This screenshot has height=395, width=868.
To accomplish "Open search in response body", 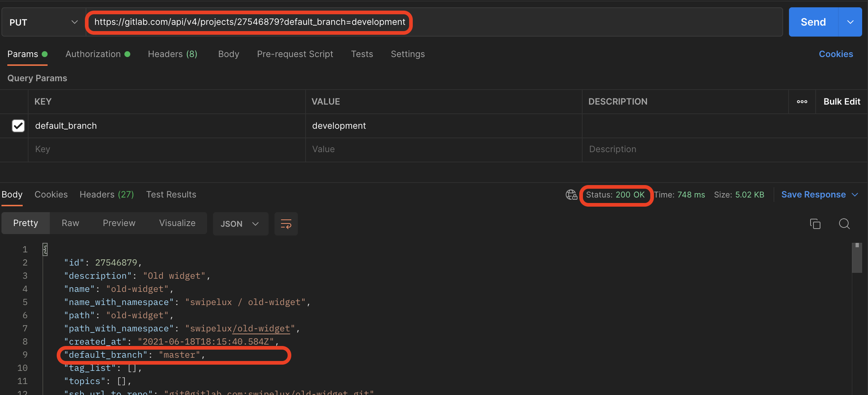I will tap(844, 223).
